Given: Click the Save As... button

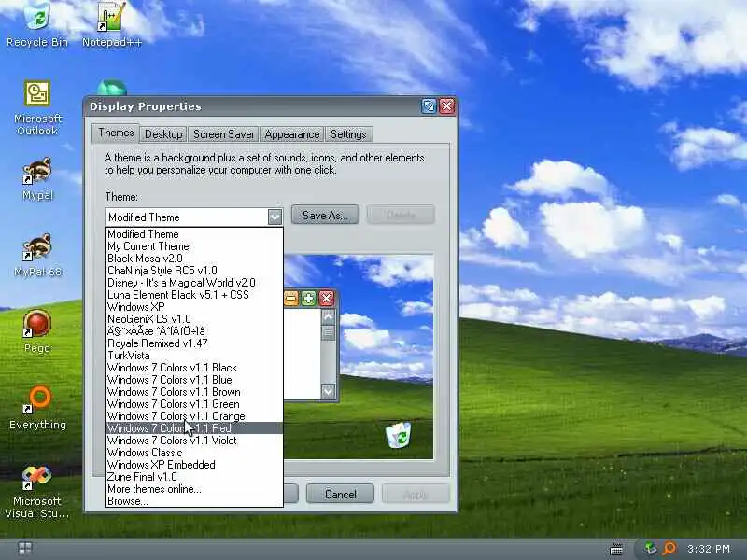Looking at the screenshot, I should tap(325, 216).
